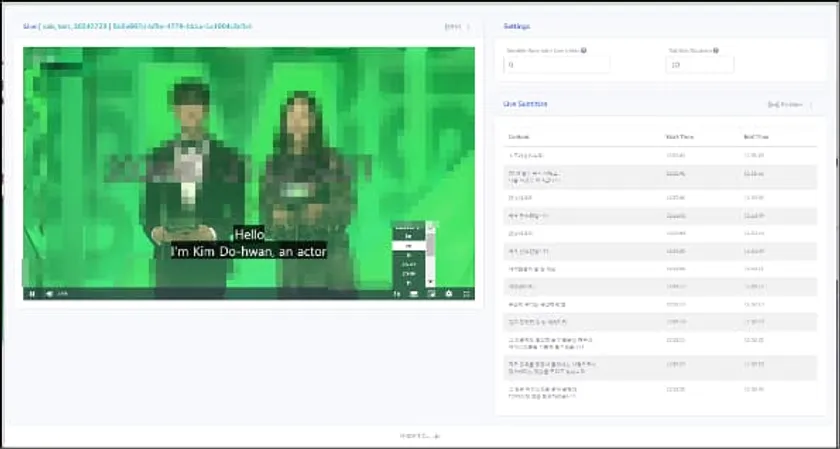Open subtitle language selector icon in player

(x=396, y=294)
